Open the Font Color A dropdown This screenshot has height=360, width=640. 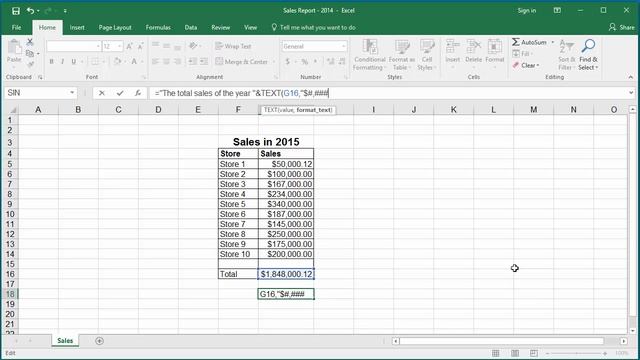(x=142, y=62)
